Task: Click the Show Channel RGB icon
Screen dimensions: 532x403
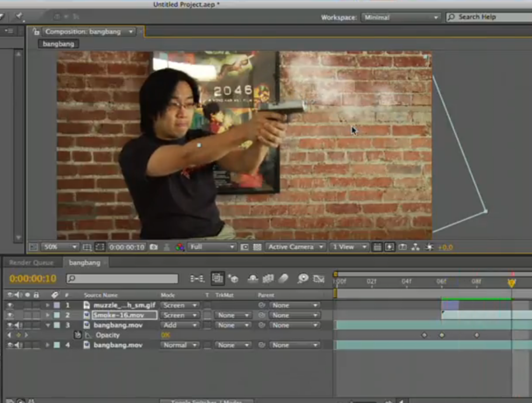Action: (x=180, y=247)
